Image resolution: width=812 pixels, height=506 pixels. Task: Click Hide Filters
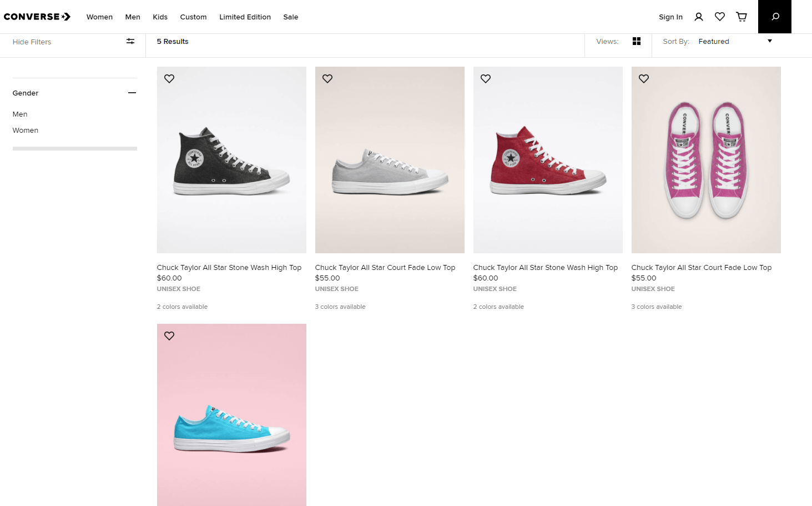pos(32,42)
